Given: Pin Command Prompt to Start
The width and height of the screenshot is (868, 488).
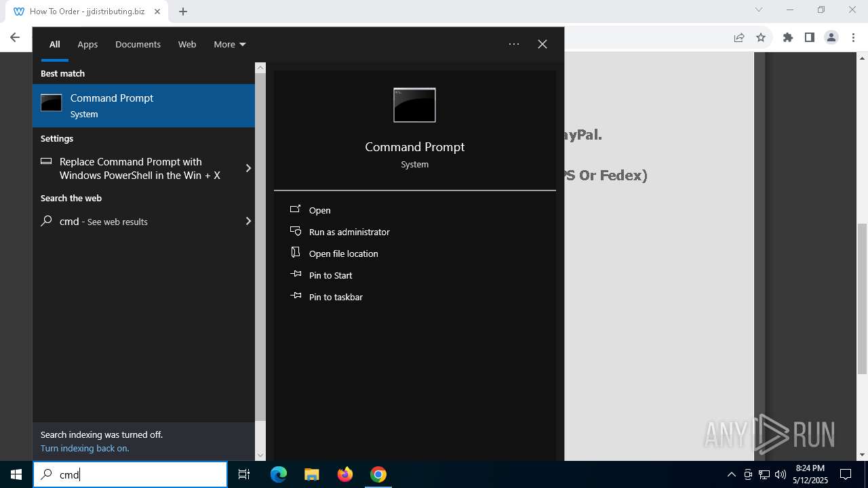Looking at the screenshot, I should tap(330, 275).
